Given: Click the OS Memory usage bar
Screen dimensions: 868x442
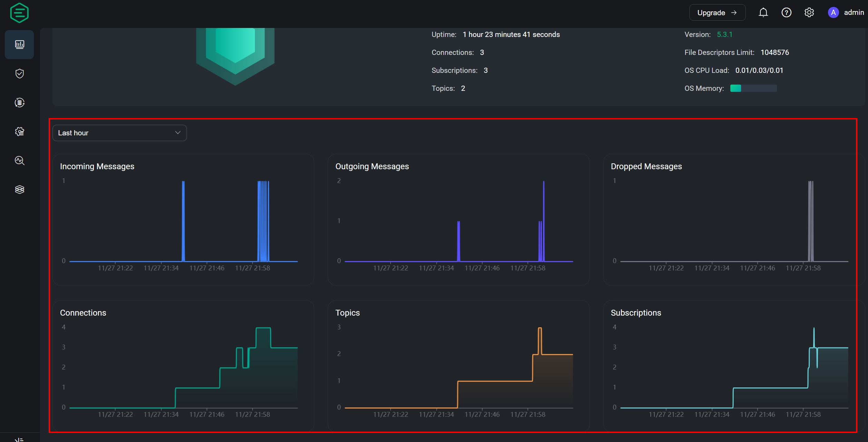Looking at the screenshot, I should coord(753,88).
